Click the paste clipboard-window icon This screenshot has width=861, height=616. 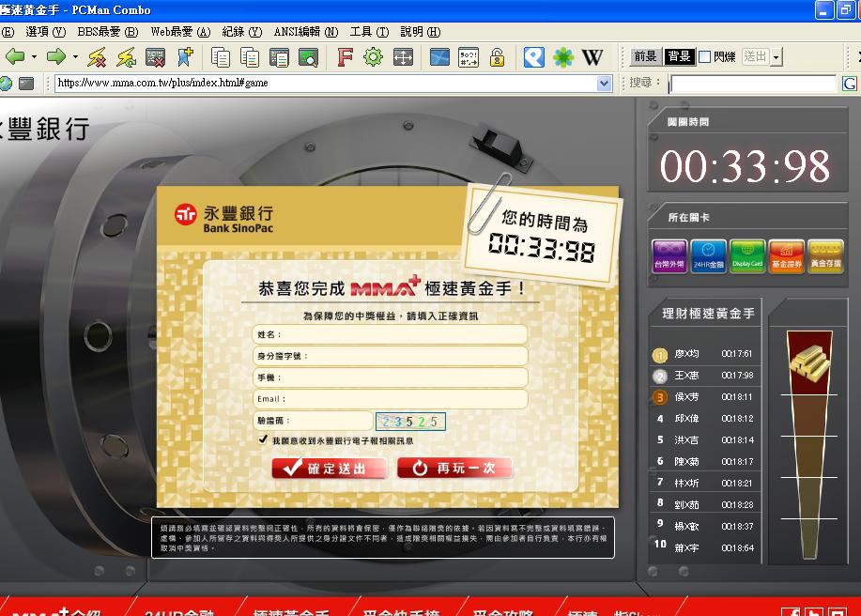pyautogui.click(x=279, y=57)
